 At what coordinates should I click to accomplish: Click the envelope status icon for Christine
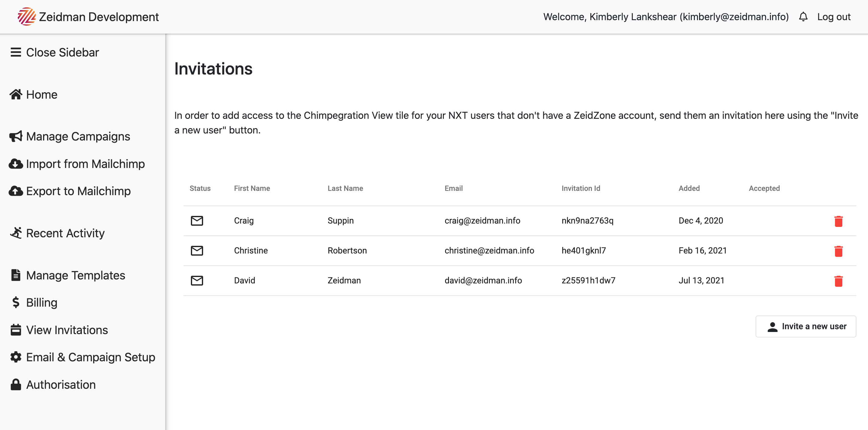(197, 251)
